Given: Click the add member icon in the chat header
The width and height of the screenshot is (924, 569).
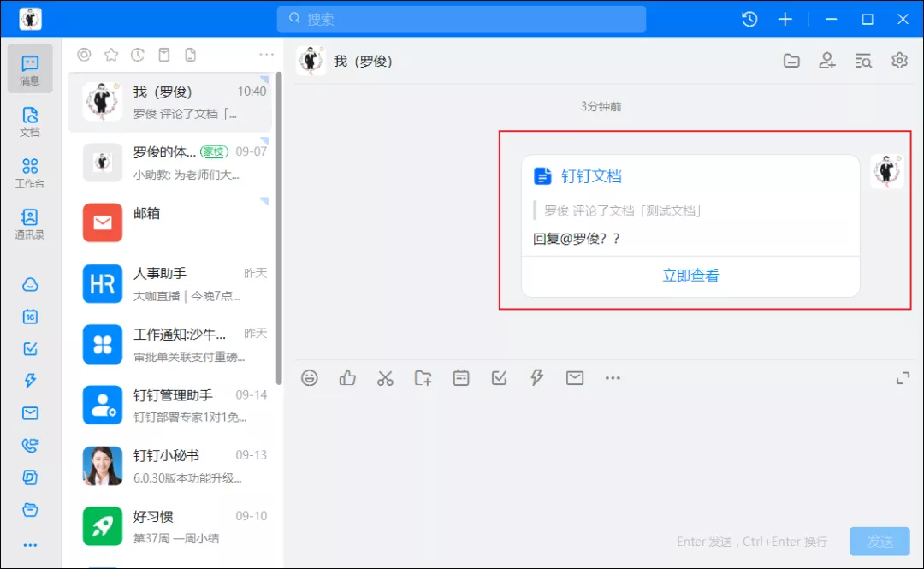Looking at the screenshot, I should point(827,61).
